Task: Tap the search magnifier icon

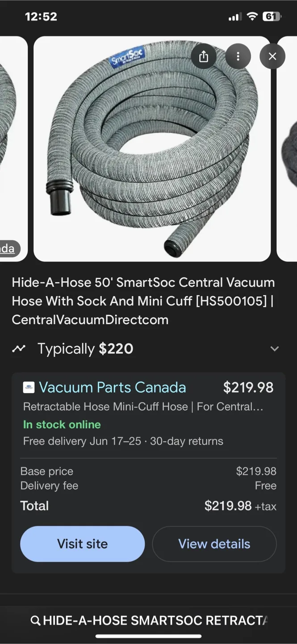Action: (x=35, y=620)
